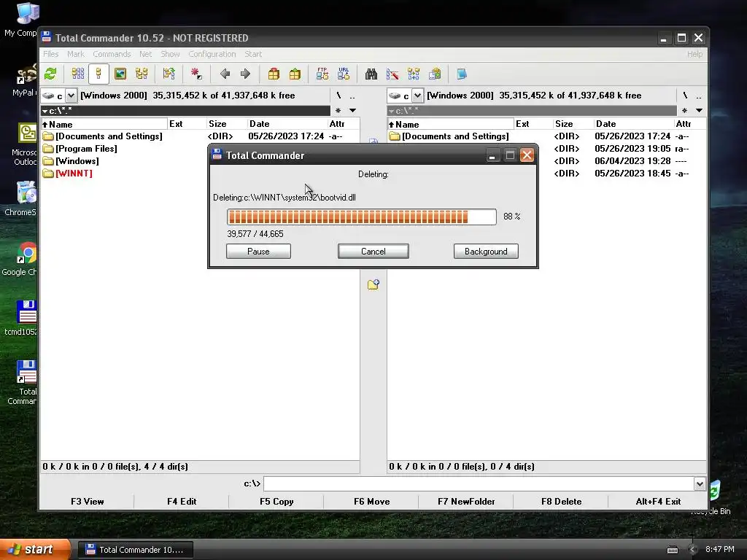Screen dimensions: 747x560
Task: Open the Help menu
Action: pyautogui.click(x=694, y=54)
